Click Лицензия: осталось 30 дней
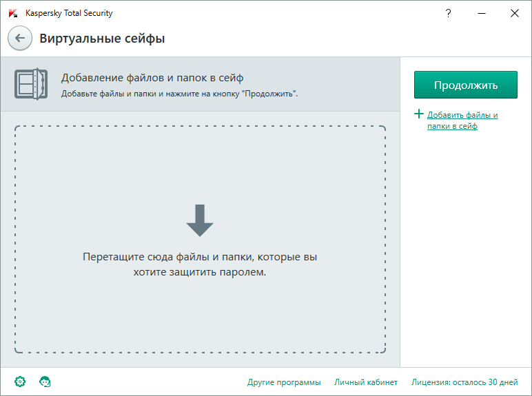The image size is (532, 396). click(464, 382)
